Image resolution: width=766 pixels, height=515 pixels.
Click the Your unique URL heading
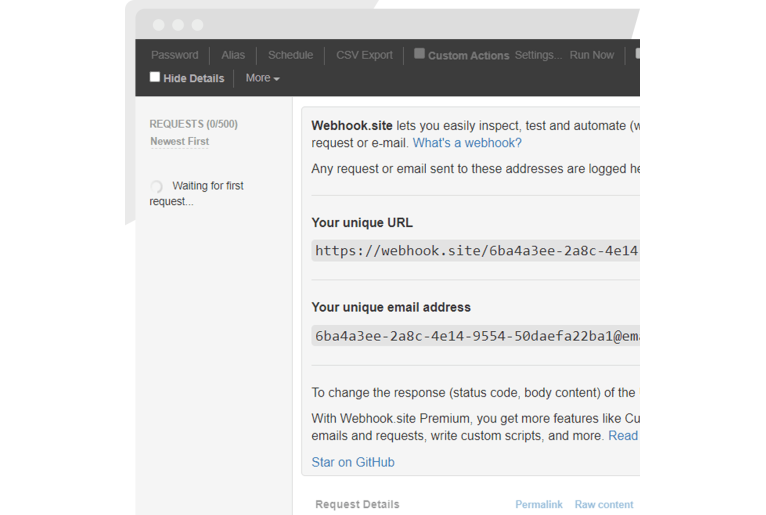click(x=362, y=222)
